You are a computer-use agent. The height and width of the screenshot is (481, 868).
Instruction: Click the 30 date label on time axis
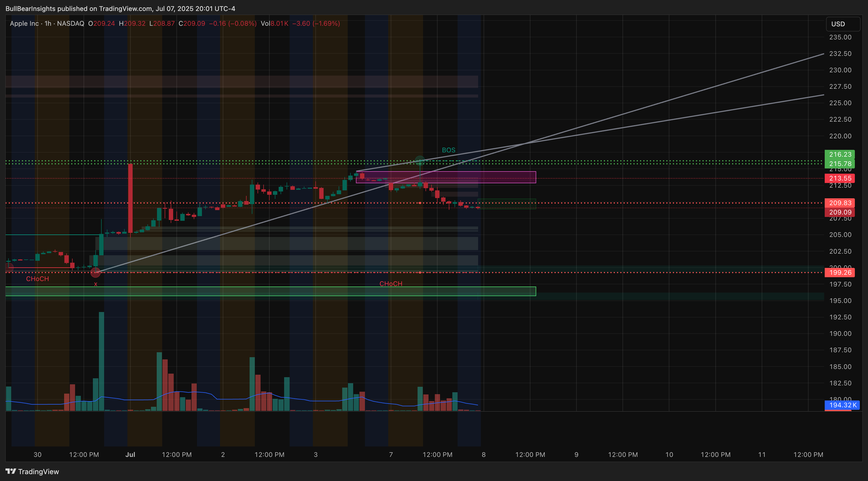tap(38, 454)
